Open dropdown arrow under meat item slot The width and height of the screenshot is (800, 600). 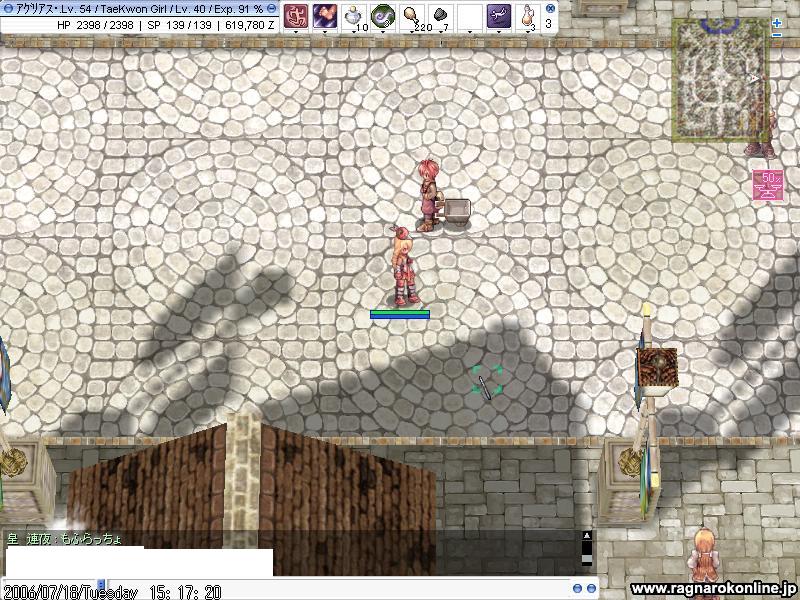(412, 32)
